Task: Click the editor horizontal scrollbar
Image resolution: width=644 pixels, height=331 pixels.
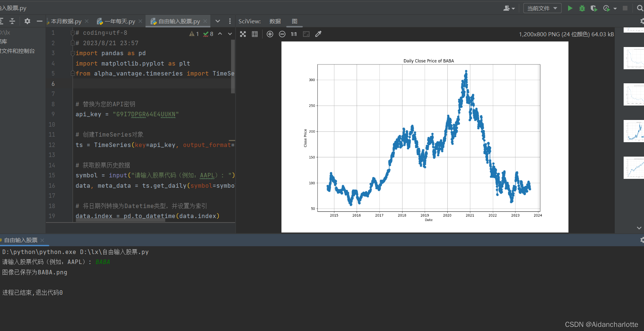Action: click(x=120, y=220)
